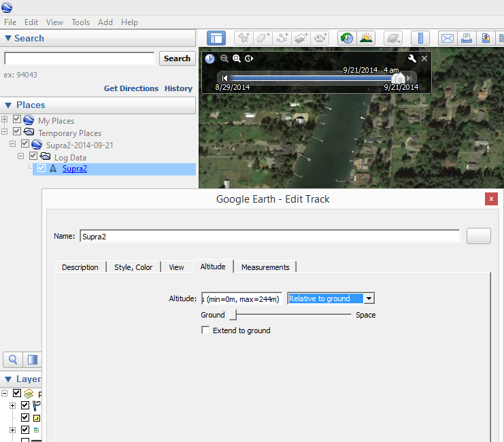Open the Tools menu

(81, 22)
